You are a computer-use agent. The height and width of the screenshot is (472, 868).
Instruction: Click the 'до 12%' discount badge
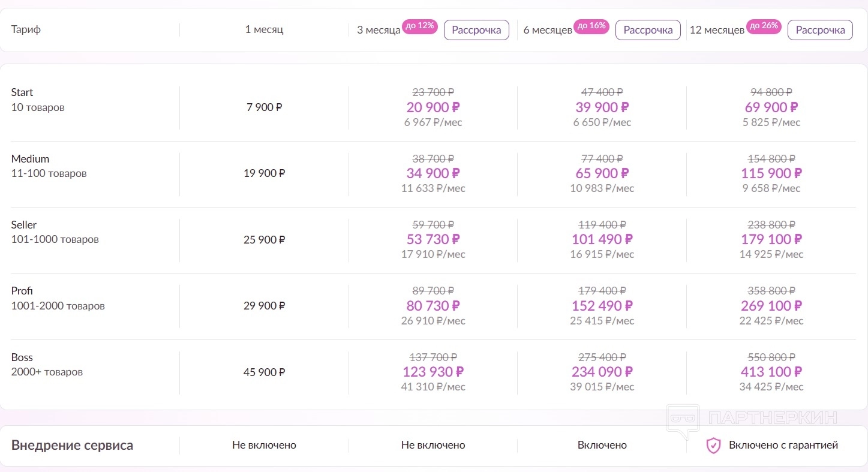pyautogui.click(x=420, y=26)
